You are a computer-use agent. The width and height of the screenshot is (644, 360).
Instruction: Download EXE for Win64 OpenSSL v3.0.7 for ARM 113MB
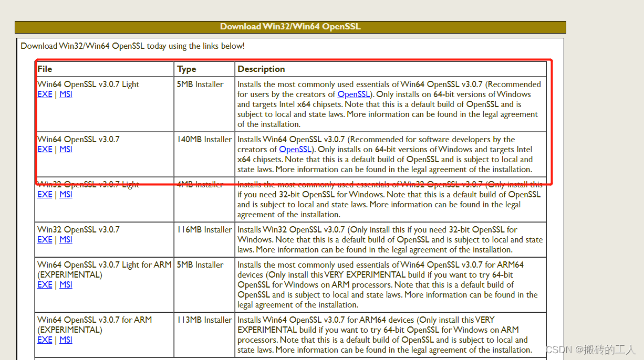coord(45,340)
